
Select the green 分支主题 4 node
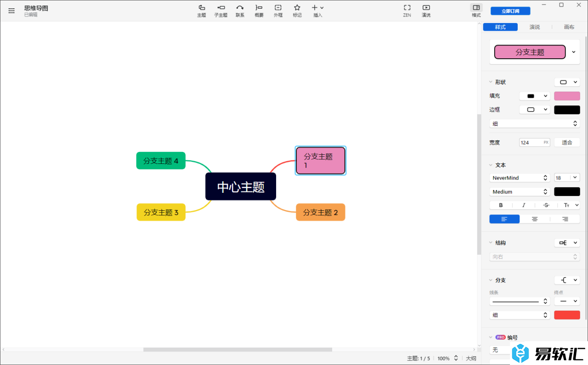point(161,161)
